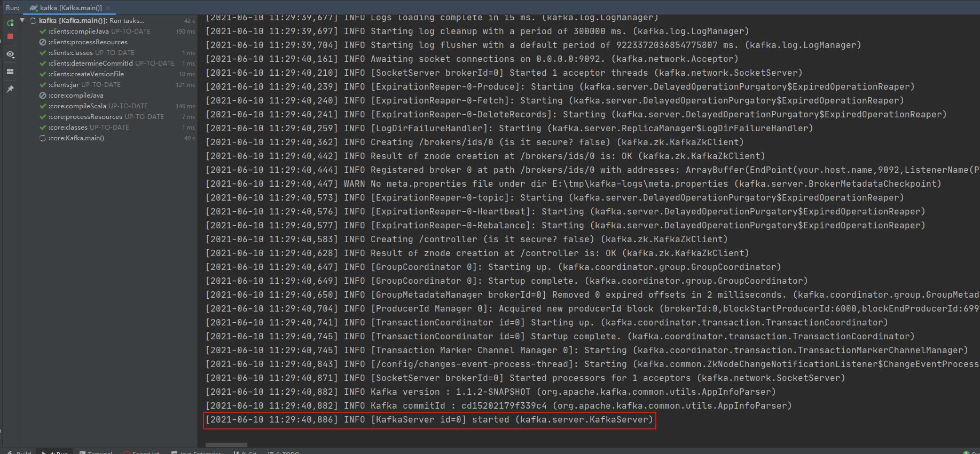
Task: Click the 'Registered broker 0 at path' log line
Action: 592,170
